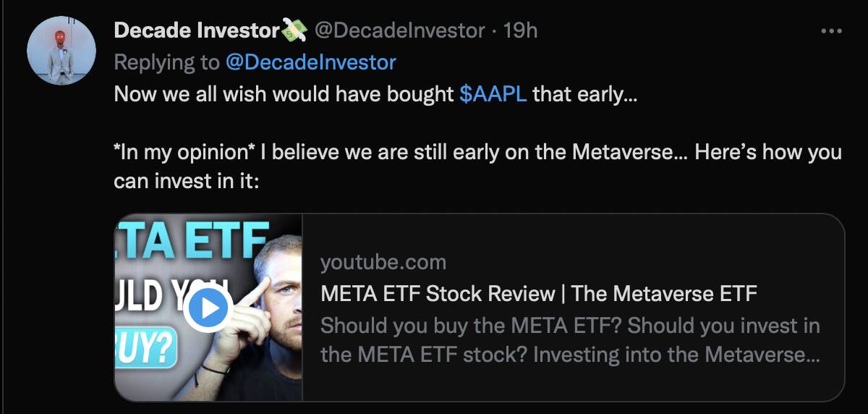Click the "Now we all wish" tweet line
This screenshot has height=414, width=868.
point(285,96)
